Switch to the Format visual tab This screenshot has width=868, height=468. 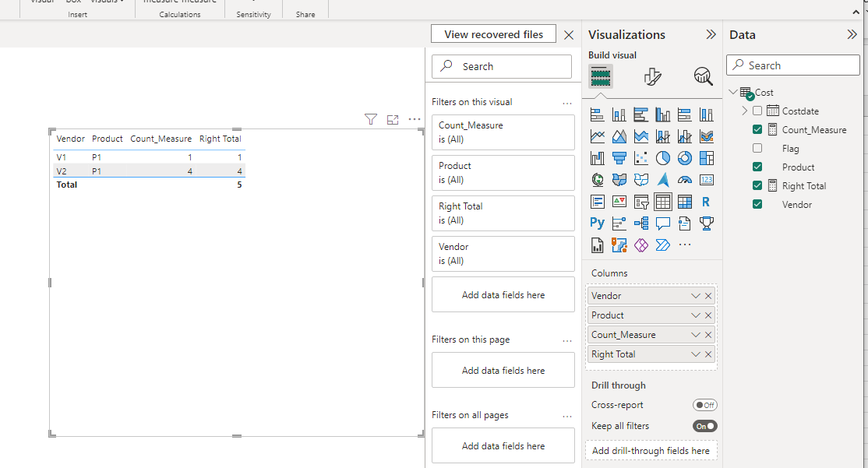[x=653, y=76]
